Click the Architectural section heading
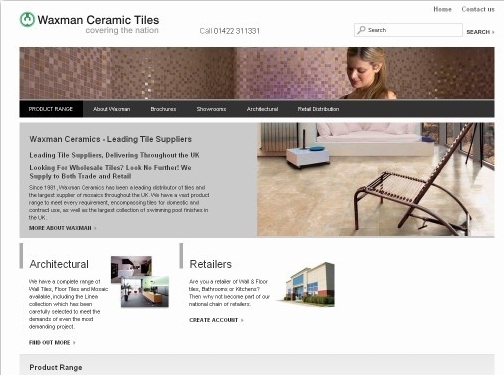Screen dimensions: 504x375 [59, 264]
